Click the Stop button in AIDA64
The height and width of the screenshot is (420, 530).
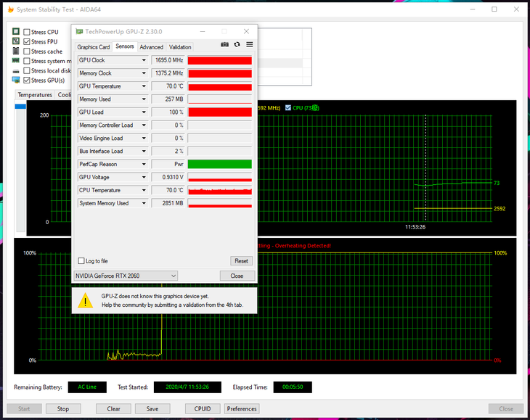pyautogui.click(x=63, y=408)
